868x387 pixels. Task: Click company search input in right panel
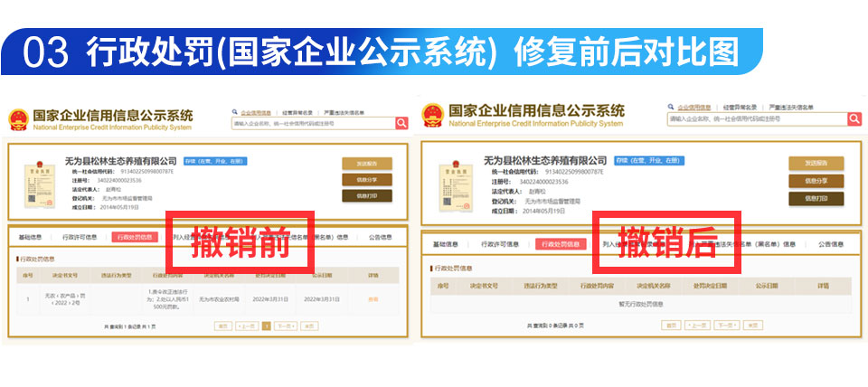(x=756, y=119)
